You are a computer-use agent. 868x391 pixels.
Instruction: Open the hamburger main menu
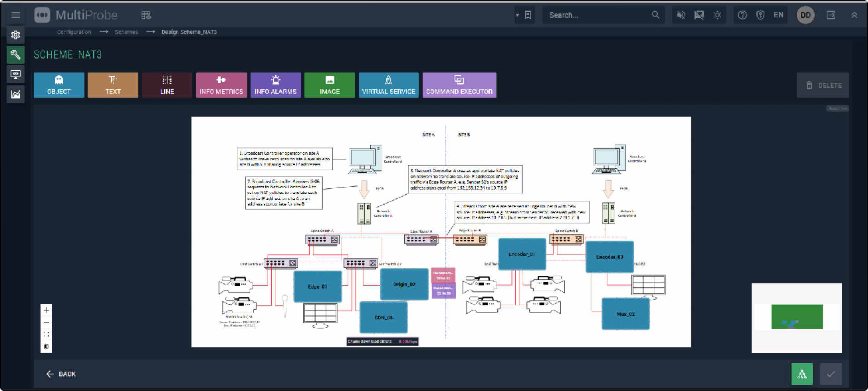point(16,15)
